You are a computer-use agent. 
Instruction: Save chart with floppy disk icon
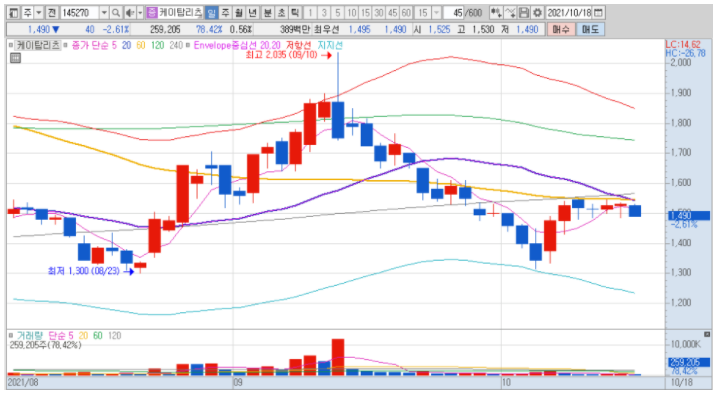[x=524, y=13]
